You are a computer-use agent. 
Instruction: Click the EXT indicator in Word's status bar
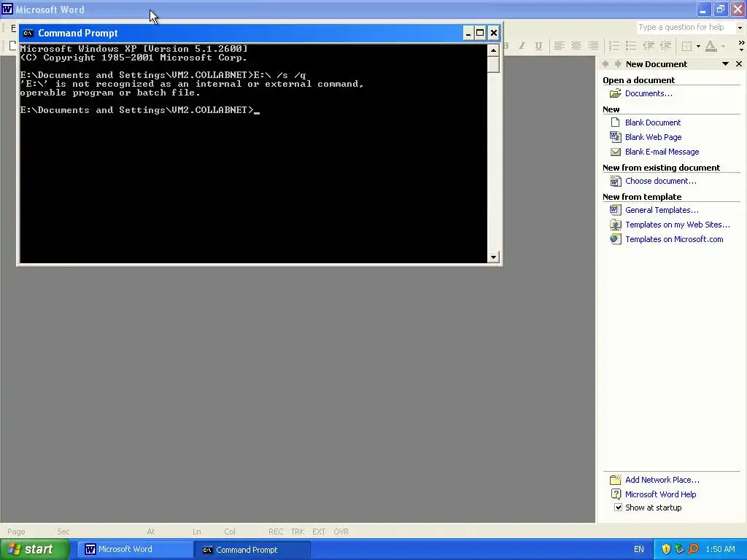(319, 532)
